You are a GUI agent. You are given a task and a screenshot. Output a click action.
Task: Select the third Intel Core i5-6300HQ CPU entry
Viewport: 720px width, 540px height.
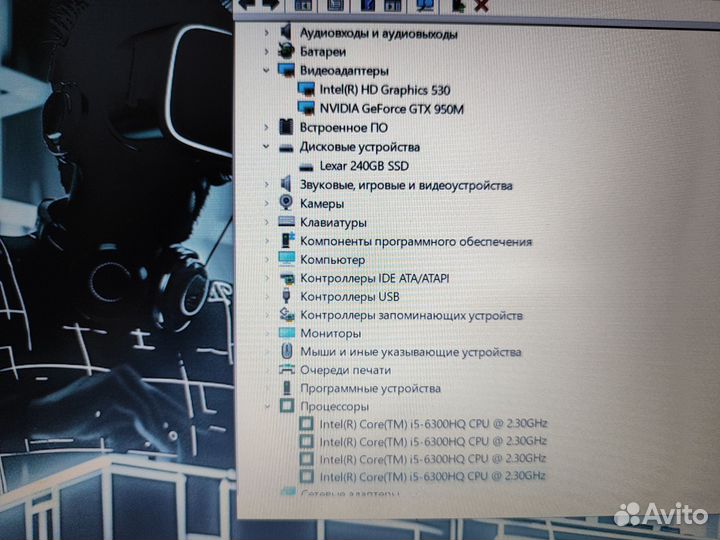433,459
